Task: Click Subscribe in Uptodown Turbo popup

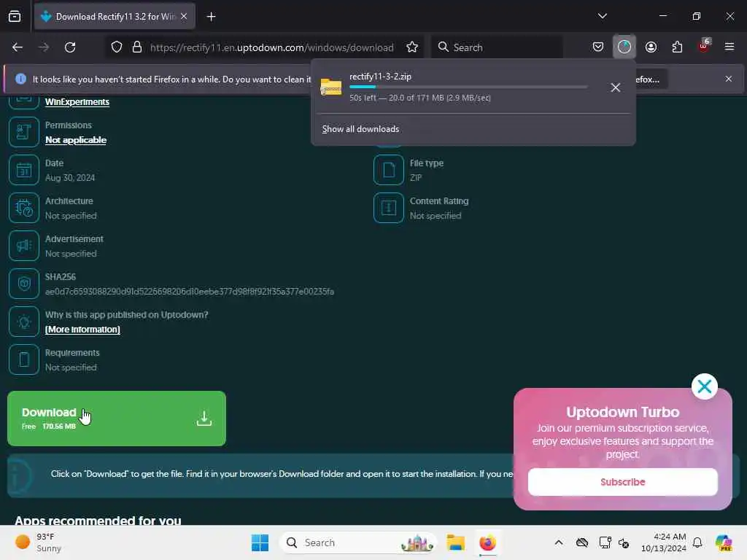Action: 623,482
